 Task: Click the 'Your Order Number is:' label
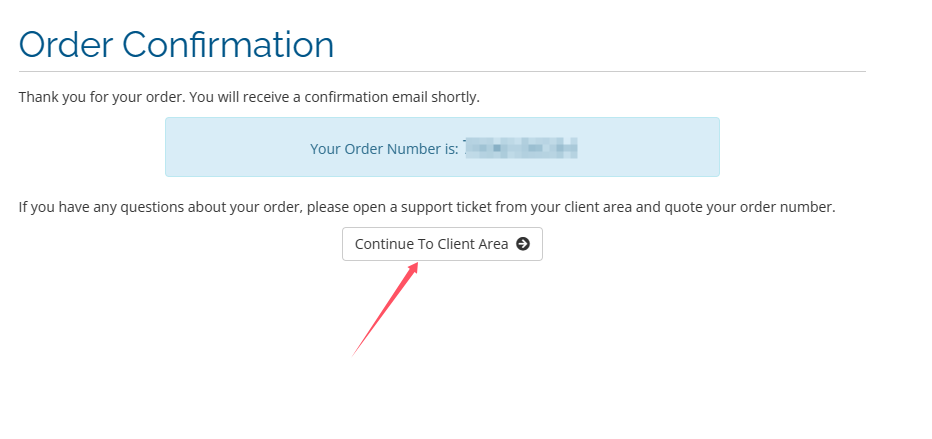click(384, 149)
